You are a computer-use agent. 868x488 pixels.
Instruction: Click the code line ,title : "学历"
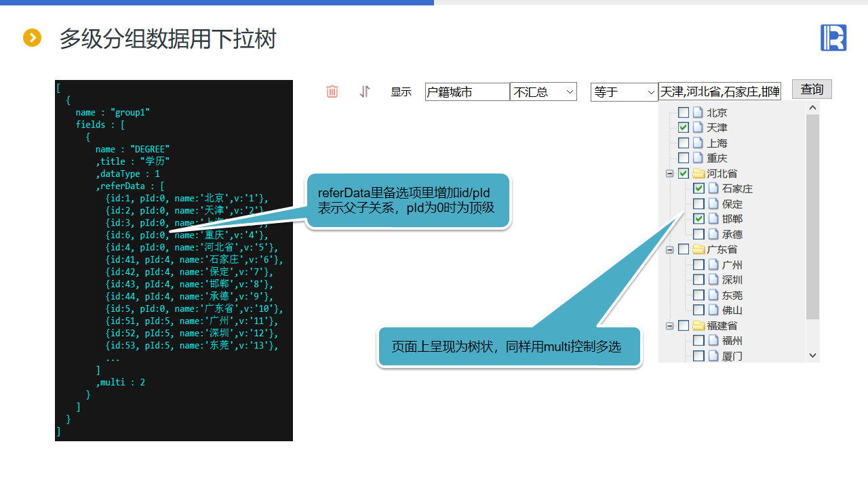[x=132, y=161]
